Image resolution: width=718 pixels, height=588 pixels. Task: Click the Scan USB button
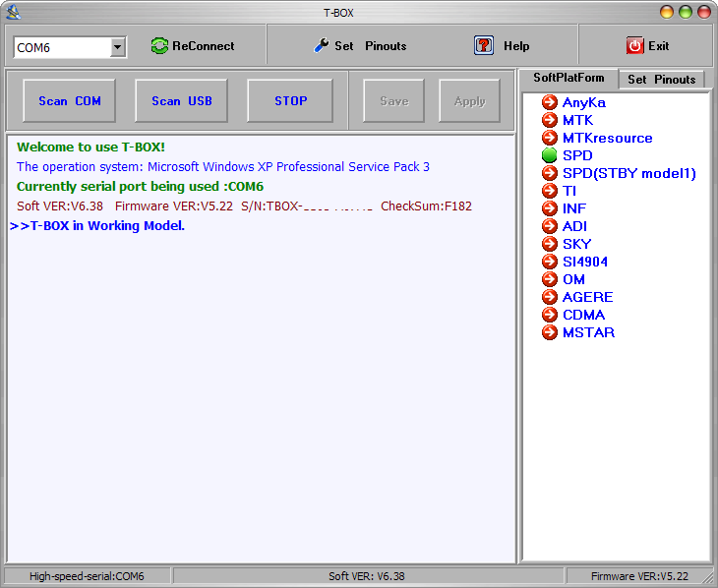click(x=181, y=100)
